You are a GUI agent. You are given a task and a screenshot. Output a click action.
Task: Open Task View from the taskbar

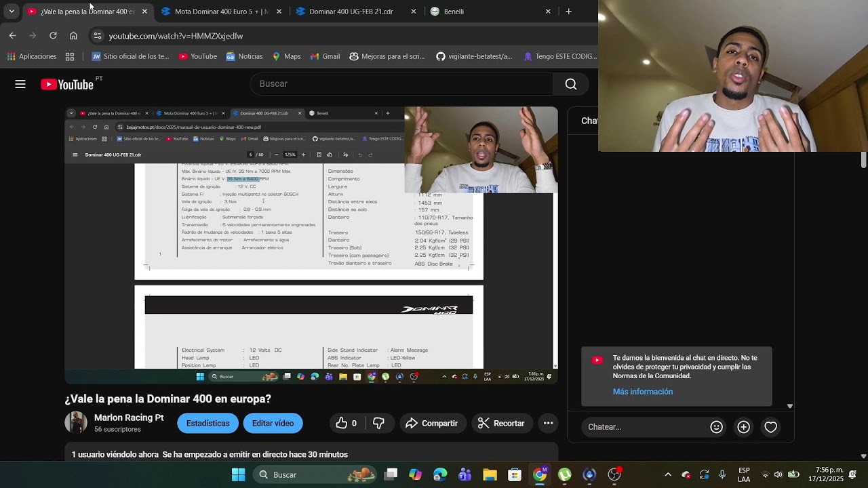(x=391, y=474)
